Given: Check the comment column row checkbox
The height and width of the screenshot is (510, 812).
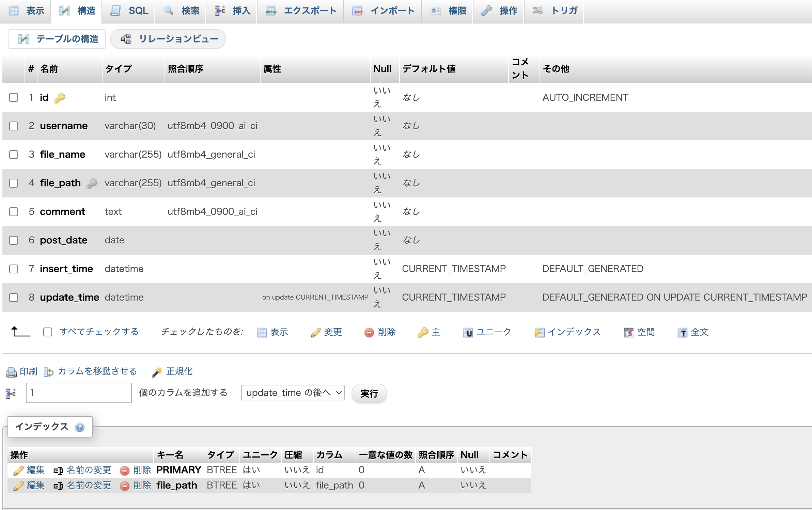Looking at the screenshot, I should click(14, 212).
